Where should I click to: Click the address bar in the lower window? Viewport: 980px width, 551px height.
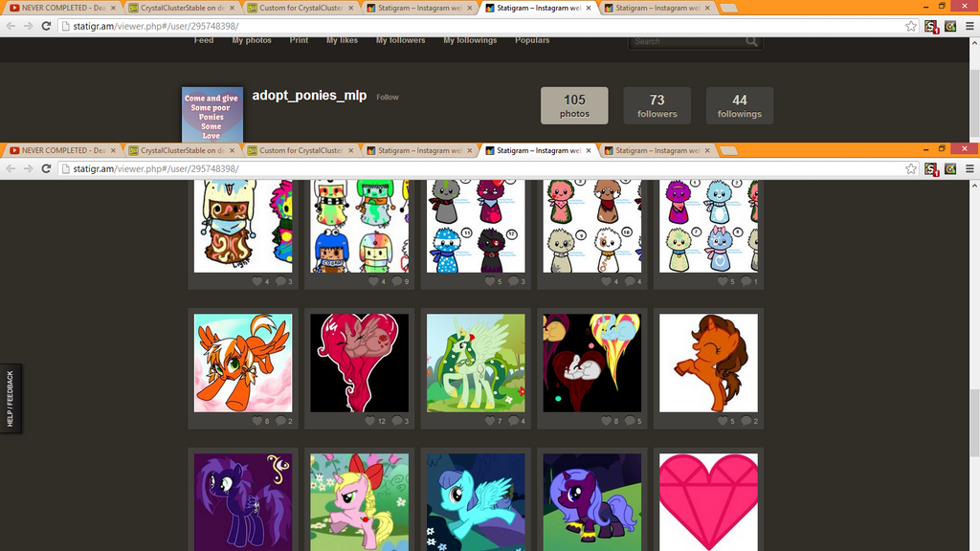481,168
